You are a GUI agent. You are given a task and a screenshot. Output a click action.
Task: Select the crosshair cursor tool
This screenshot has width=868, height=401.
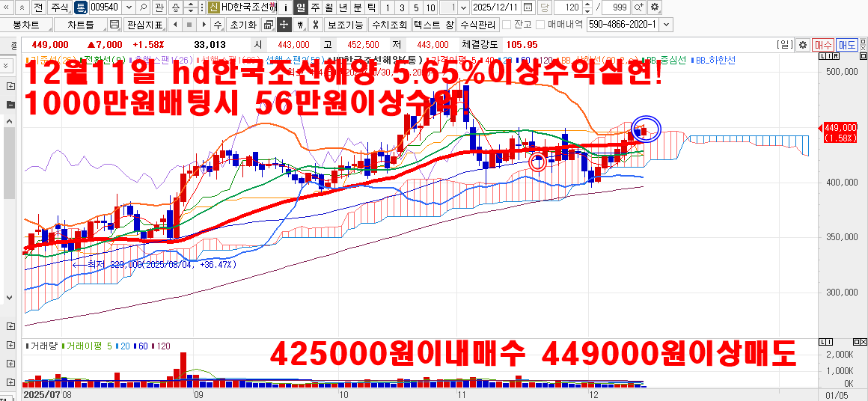[284, 25]
